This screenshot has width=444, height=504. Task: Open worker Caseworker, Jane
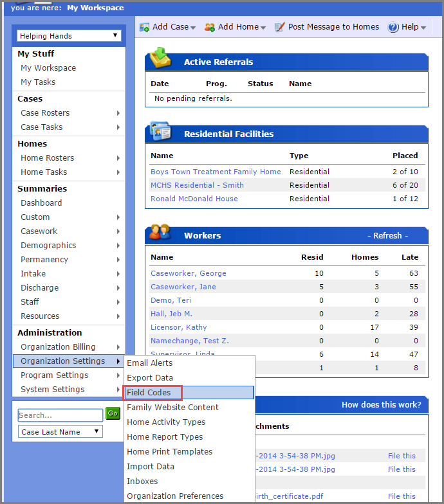[183, 287]
